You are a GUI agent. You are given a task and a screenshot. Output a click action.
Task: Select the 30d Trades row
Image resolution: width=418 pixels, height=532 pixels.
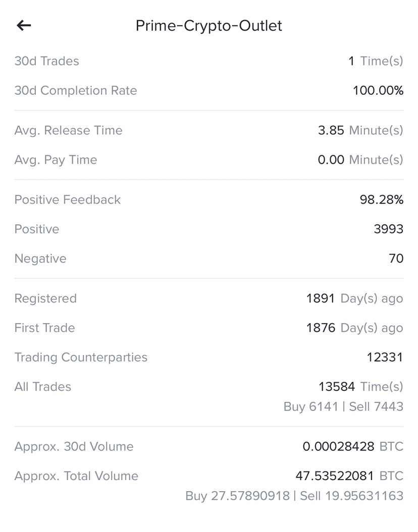[209, 61]
